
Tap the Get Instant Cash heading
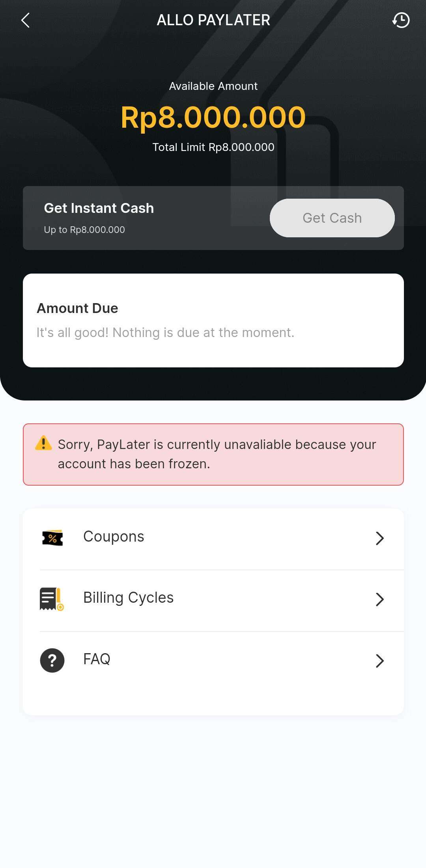point(99,208)
